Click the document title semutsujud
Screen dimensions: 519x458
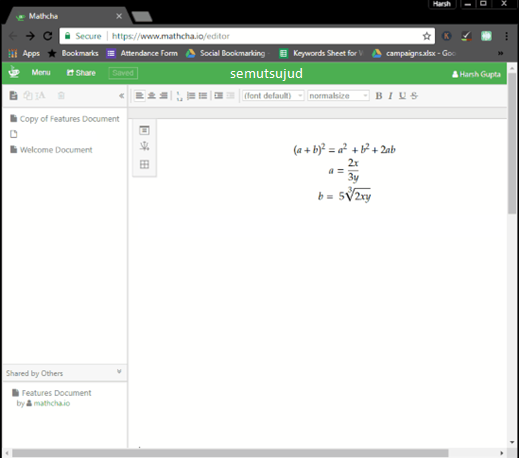[266, 73]
